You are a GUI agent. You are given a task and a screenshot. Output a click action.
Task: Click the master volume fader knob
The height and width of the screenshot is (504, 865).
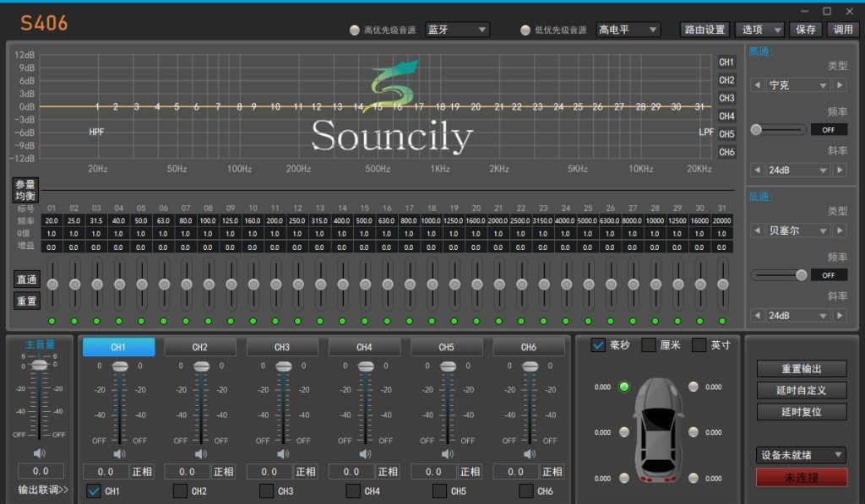[x=39, y=365]
